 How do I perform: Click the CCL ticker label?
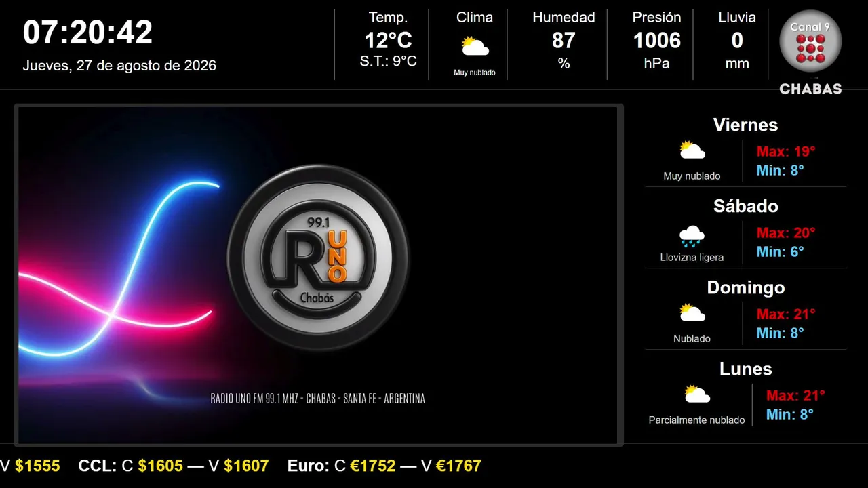(x=98, y=466)
